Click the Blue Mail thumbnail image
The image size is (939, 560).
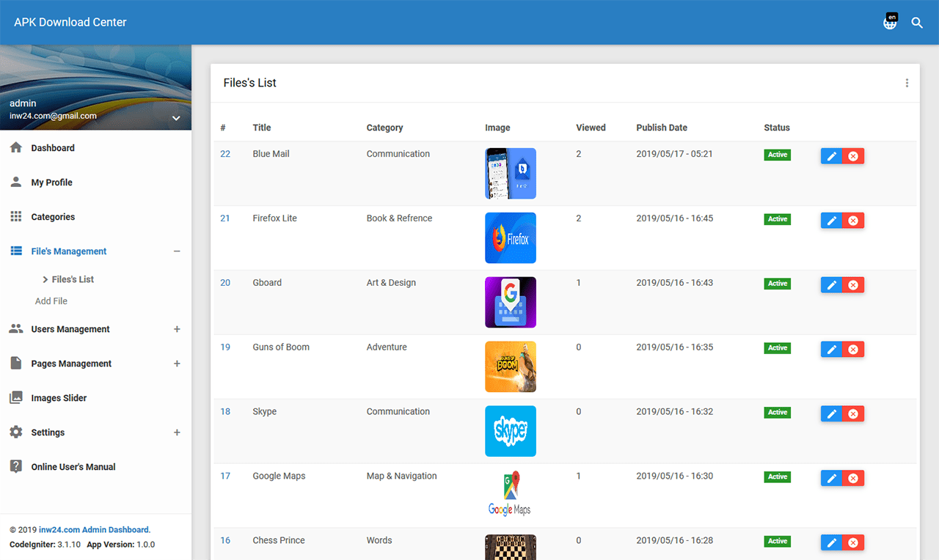[511, 174]
